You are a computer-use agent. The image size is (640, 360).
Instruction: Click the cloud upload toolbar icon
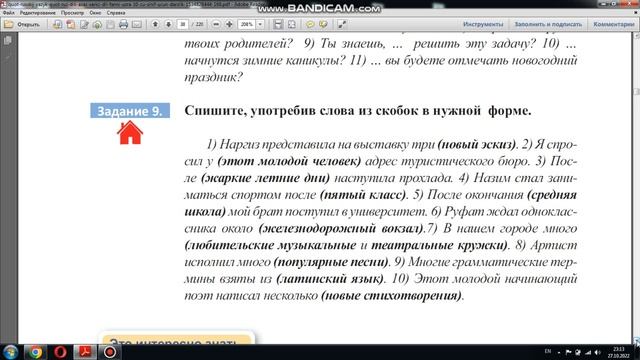97,24
